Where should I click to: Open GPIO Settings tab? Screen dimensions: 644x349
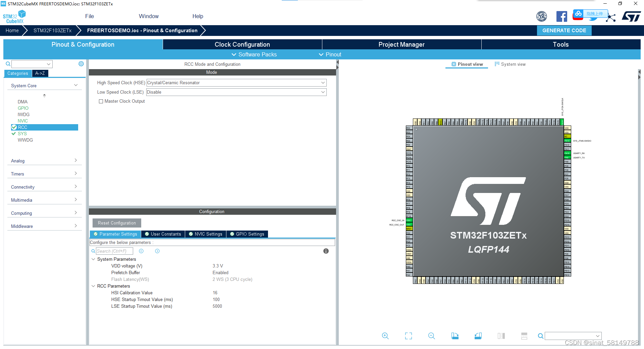[247, 234]
